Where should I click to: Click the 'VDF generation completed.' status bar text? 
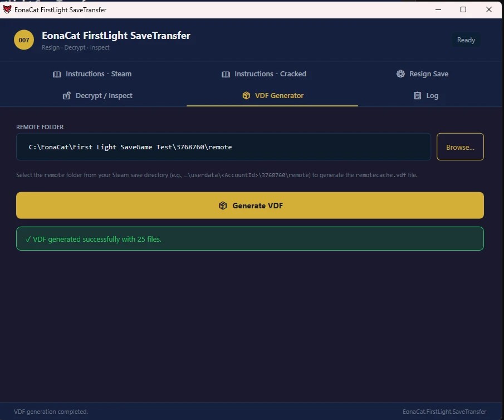(x=51, y=412)
